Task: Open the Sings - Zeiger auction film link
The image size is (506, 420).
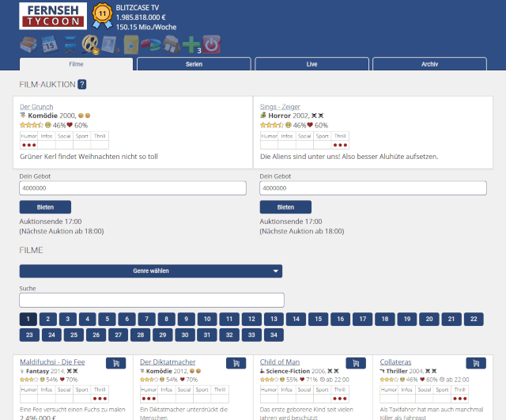Action: [x=280, y=107]
